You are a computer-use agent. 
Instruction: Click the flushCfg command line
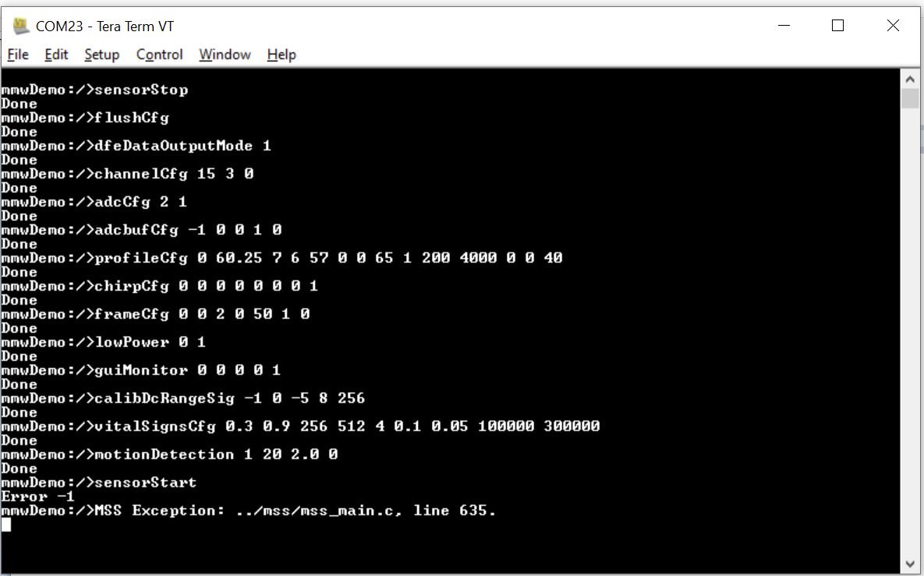point(86,118)
